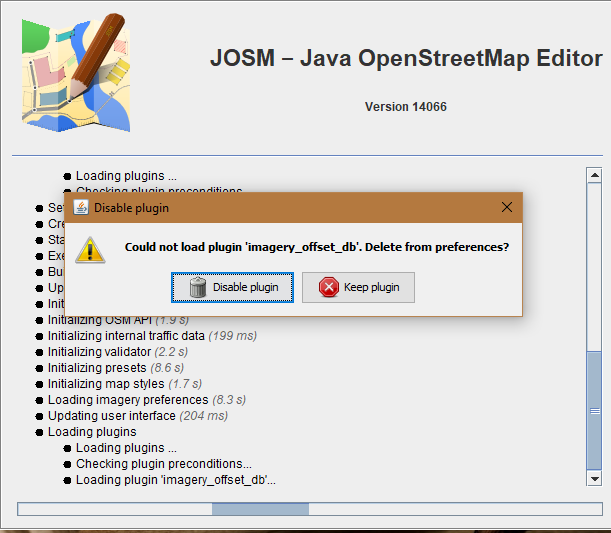Screen dimensions: 611x533
Task: Click the Java icon in the dialog title bar
Action: (79, 207)
